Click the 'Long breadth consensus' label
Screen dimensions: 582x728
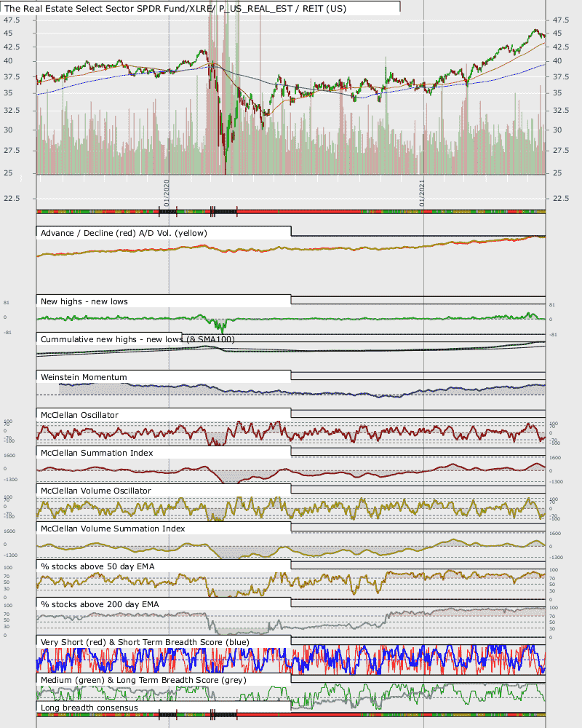coord(89,708)
